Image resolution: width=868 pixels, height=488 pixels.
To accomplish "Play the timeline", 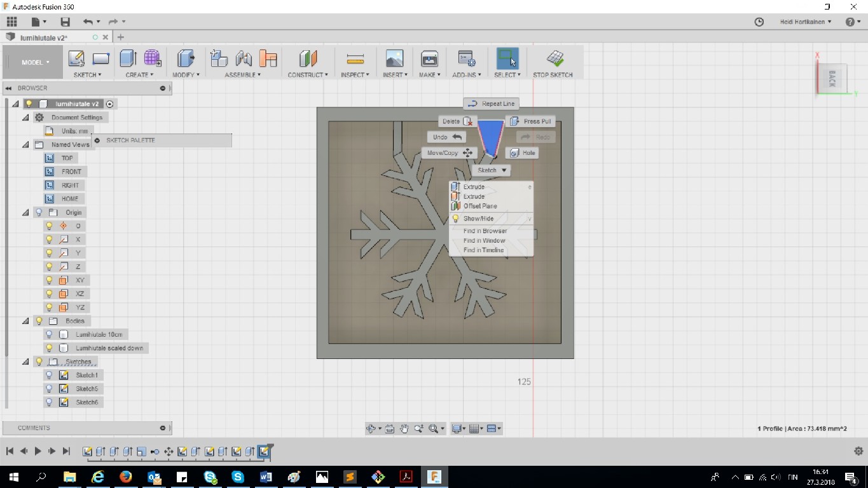I will coord(38,451).
